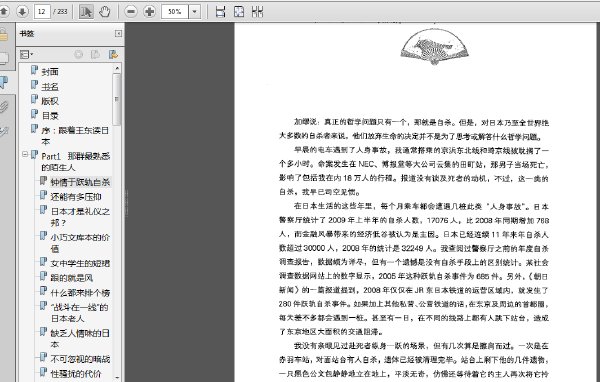
Task: Activate the Hand pan tool
Action: click(x=104, y=11)
